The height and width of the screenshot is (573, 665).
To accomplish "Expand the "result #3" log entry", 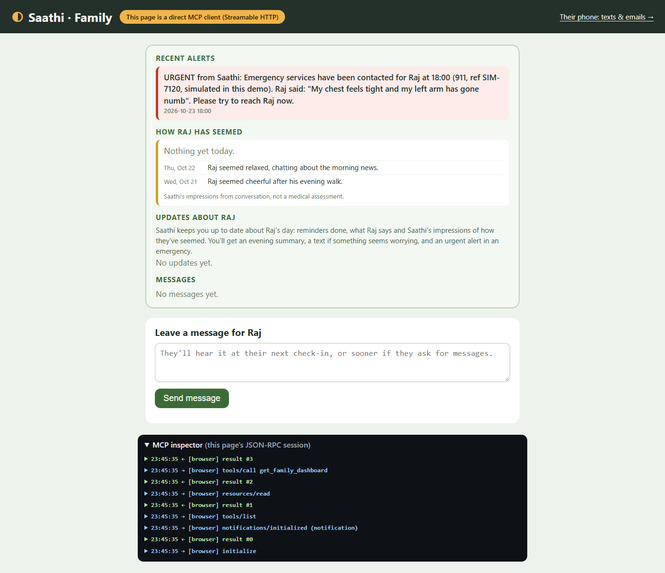I will tap(198, 459).
